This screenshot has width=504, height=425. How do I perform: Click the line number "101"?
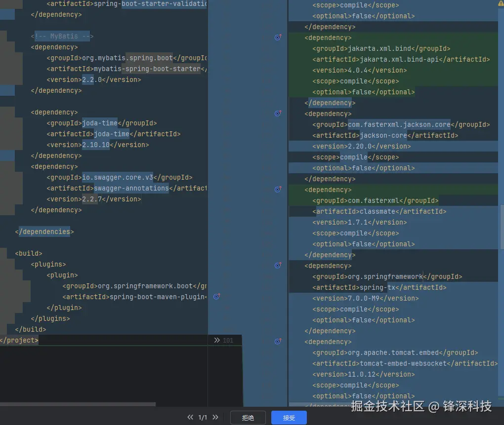click(x=228, y=340)
